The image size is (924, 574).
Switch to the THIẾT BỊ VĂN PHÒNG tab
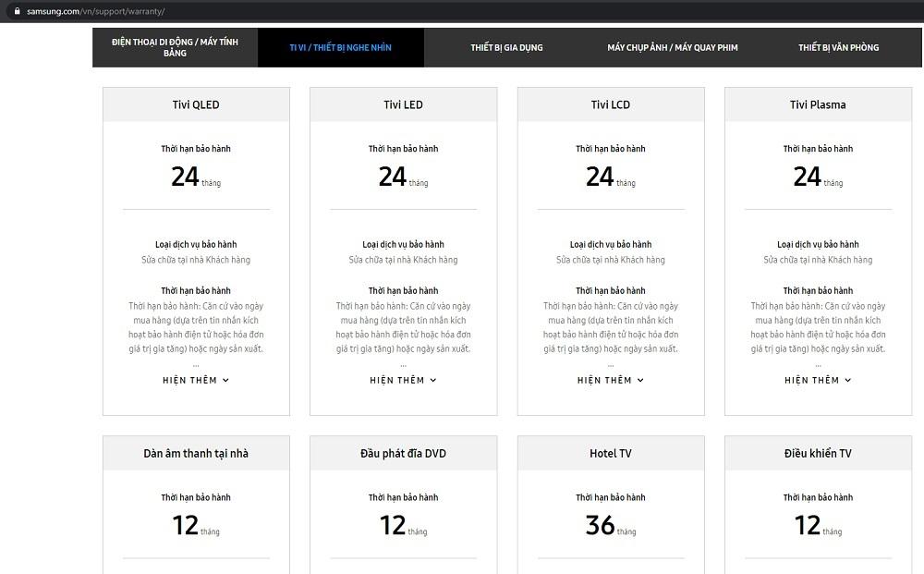839,47
